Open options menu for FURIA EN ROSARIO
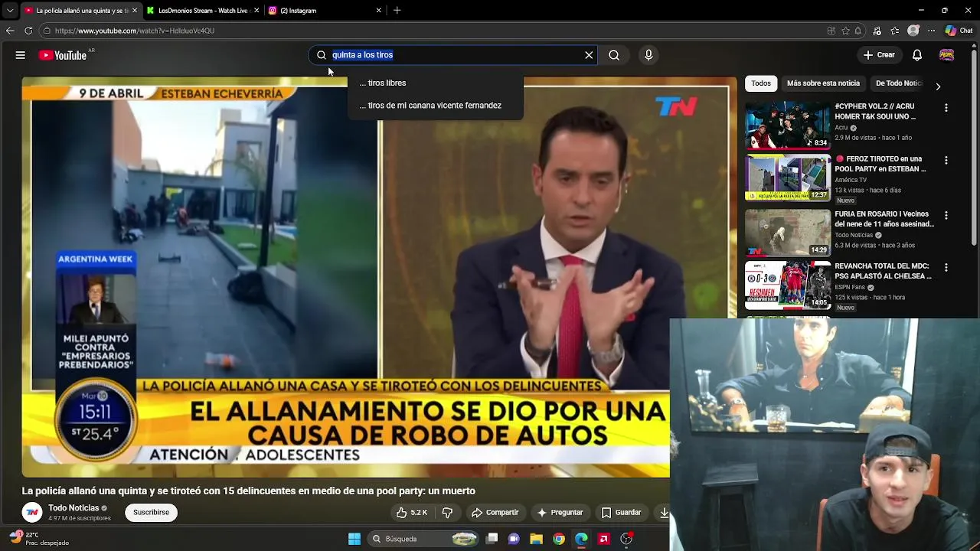The image size is (980, 551). click(946, 216)
